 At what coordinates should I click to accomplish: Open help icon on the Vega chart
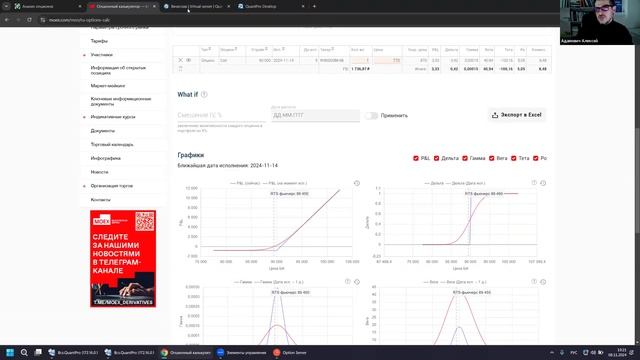534,282
